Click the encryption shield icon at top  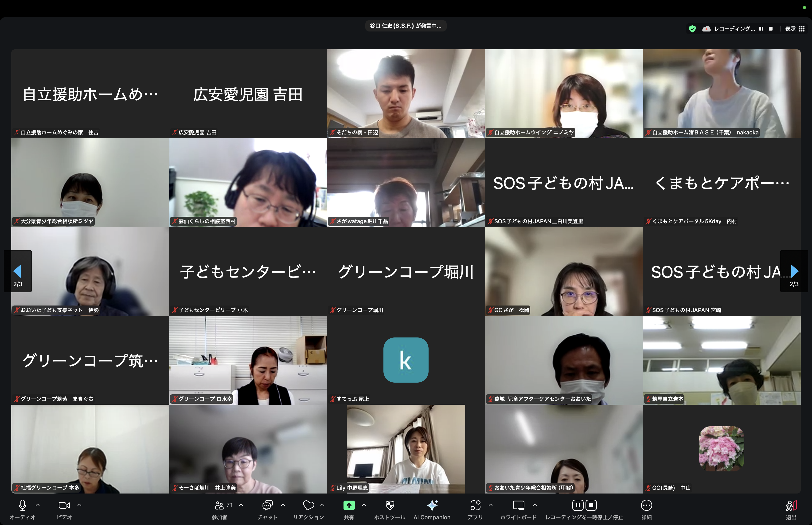pos(692,29)
